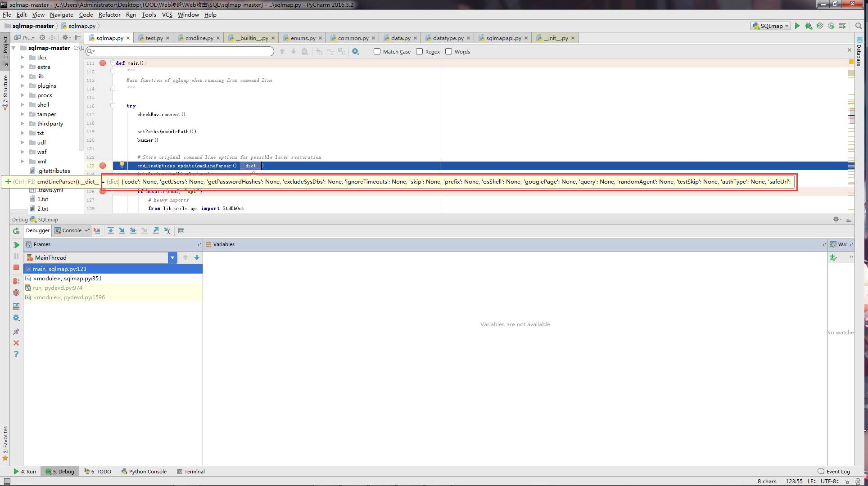Screen dimensions: 868x486
Task: Open the 6: TODO tool window
Action: coord(98,472)
